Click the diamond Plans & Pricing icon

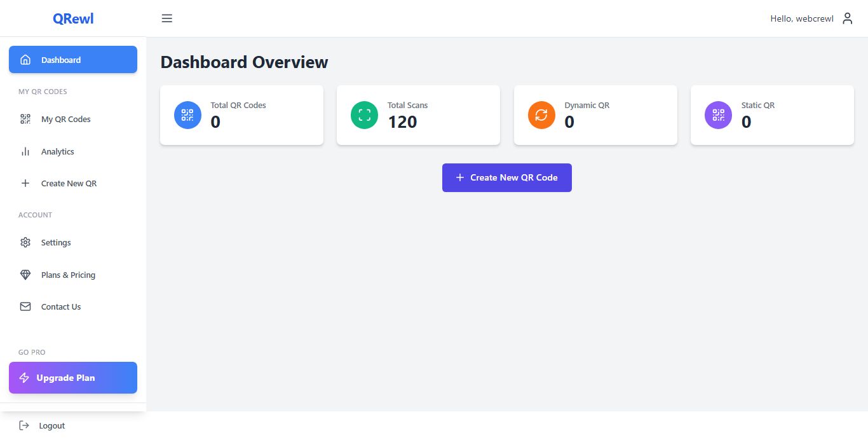[25, 275]
